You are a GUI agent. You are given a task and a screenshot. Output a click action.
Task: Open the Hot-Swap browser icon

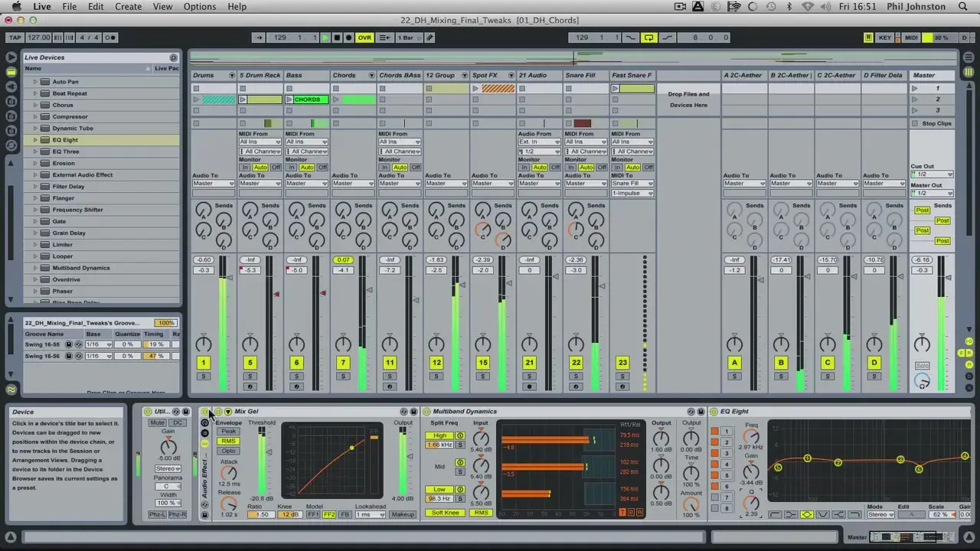tap(11, 145)
